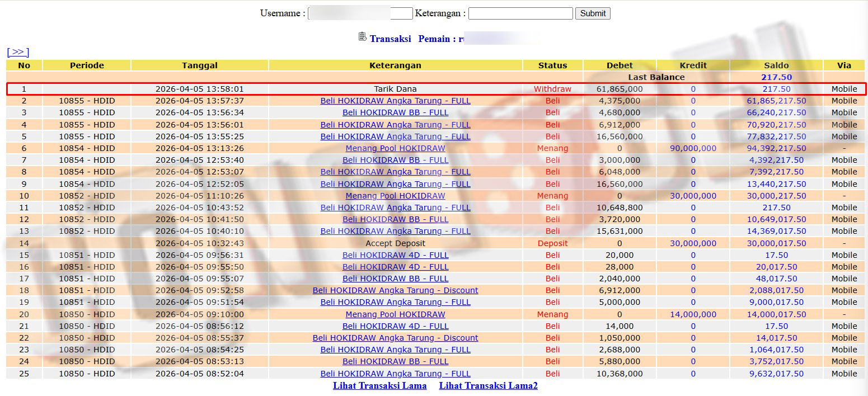Open Lihat Transaksi Lama2 link
Image resolution: width=868 pixels, height=396 pixels.
pos(488,385)
